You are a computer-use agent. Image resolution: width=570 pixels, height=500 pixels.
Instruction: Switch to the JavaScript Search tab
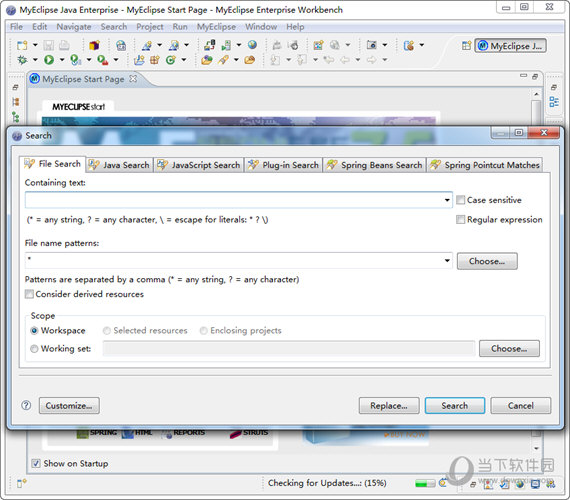pyautogui.click(x=199, y=165)
